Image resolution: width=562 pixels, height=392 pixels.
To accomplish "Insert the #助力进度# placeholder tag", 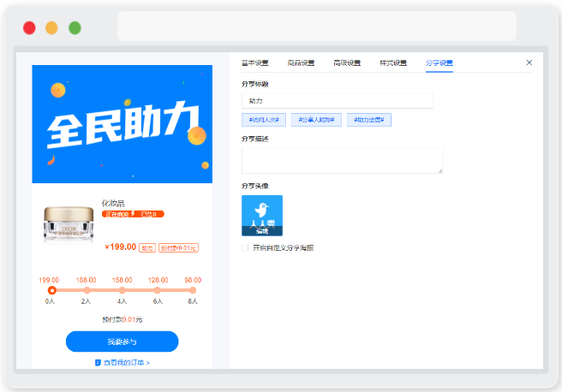I will point(368,120).
